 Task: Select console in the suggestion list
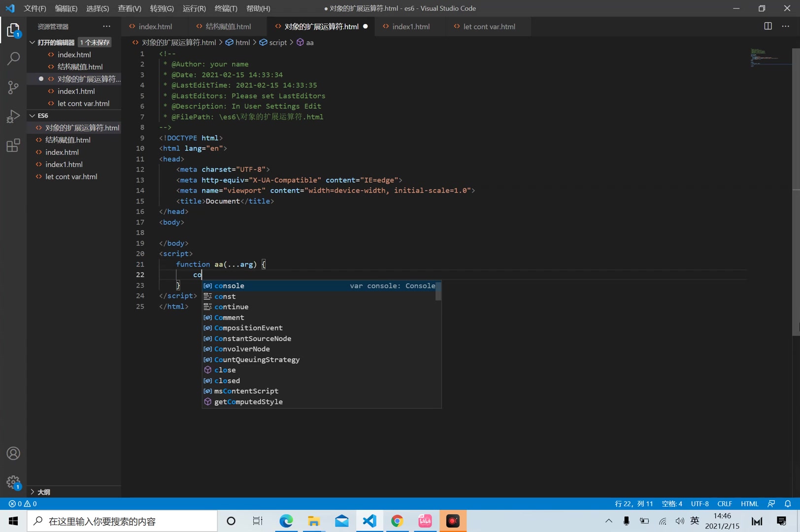pos(319,286)
